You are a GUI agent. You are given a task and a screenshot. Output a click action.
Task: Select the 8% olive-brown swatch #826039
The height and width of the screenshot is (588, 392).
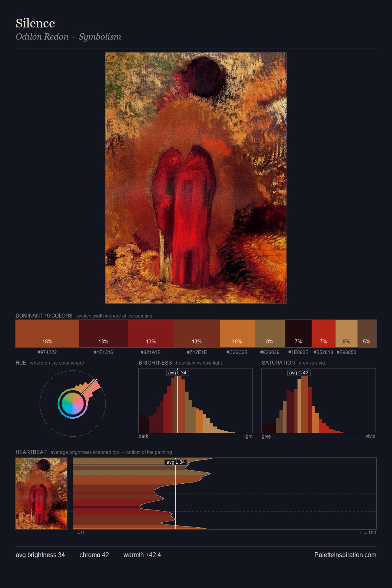(270, 334)
